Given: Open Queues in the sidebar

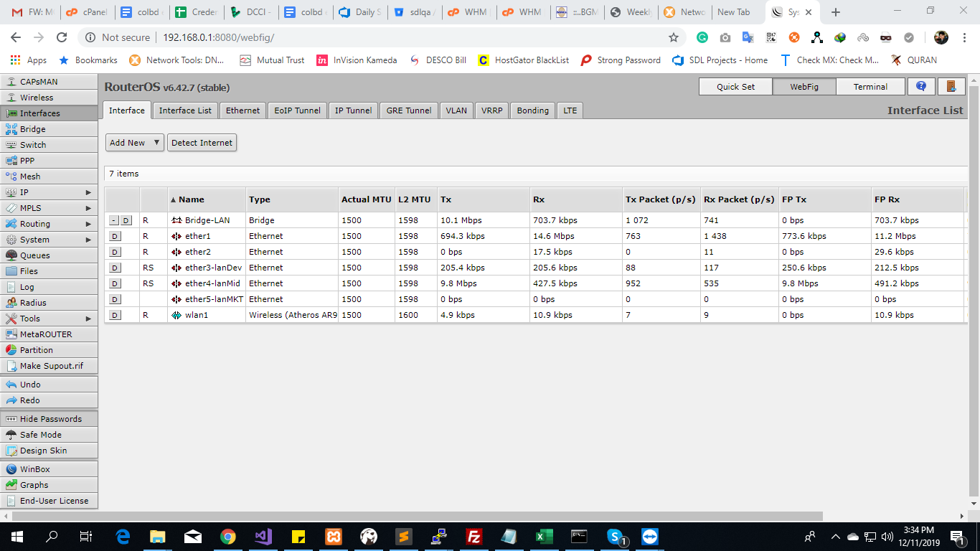Looking at the screenshot, I should point(34,255).
